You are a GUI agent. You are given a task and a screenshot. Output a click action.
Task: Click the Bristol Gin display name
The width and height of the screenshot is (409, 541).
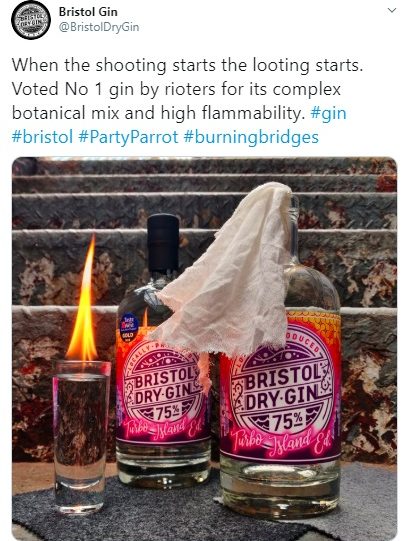[88, 12]
